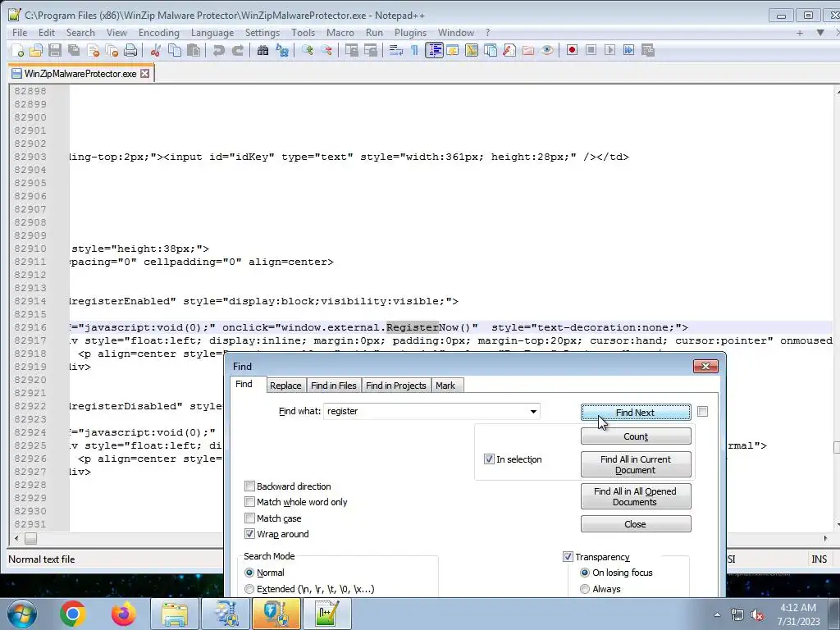Click Find All in Current Document

(x=636, y=464)
